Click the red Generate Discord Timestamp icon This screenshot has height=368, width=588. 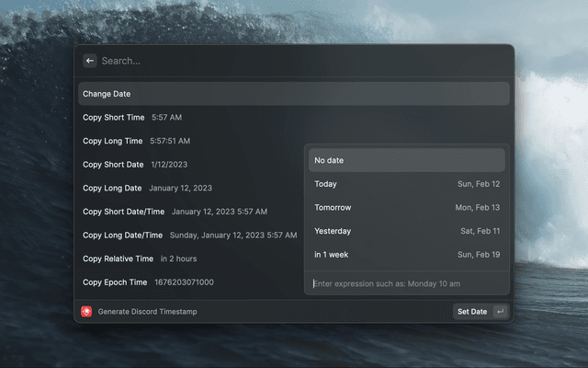point(86,312)
